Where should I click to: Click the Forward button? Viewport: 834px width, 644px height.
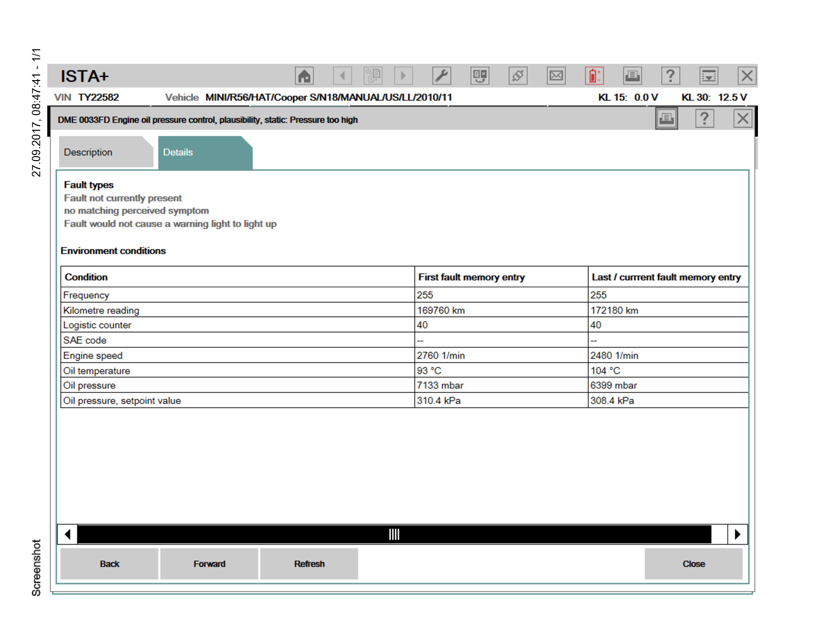point(209,563)
